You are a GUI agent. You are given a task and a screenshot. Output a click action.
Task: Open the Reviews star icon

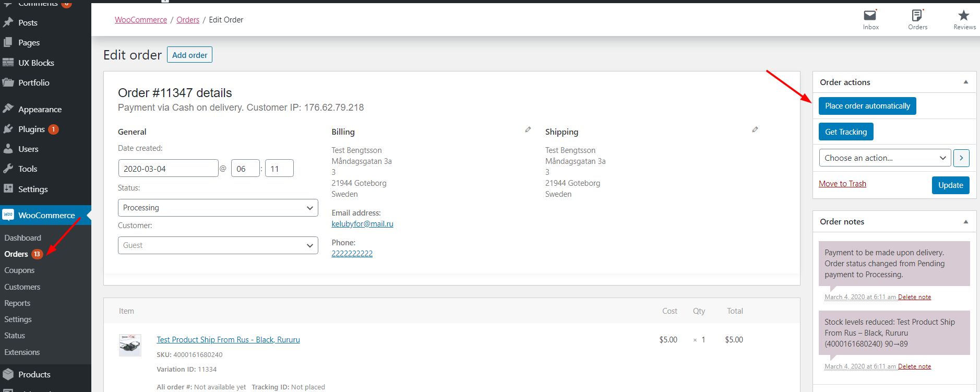964,16
